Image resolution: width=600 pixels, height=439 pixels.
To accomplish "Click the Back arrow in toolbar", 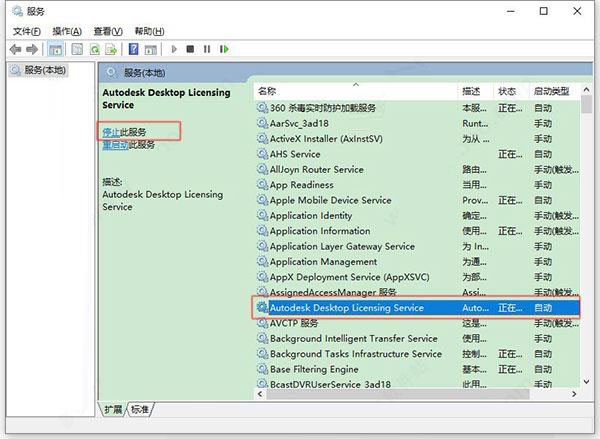I will click(x=15, y=48).
